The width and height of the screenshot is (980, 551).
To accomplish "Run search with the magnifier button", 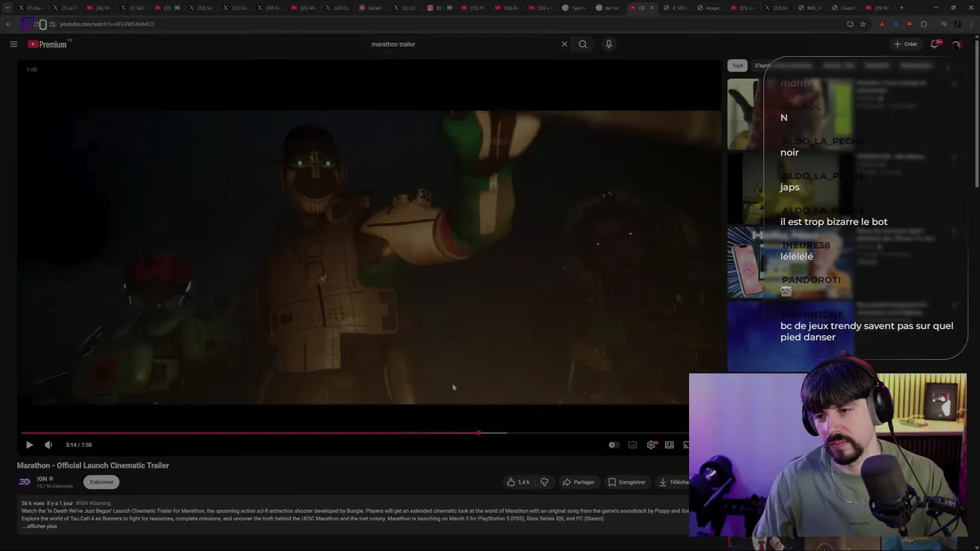I will pyautogui.click(x=583, y=44).
